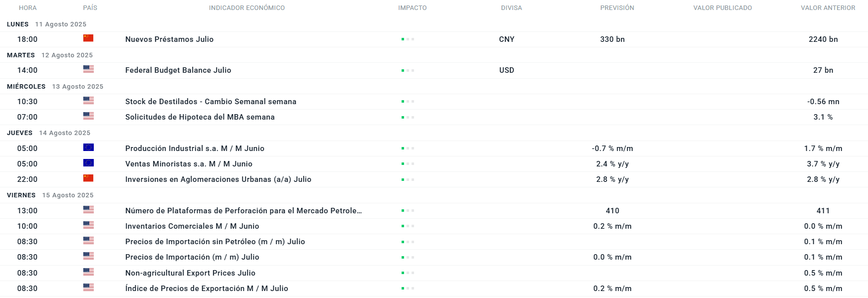The height and width of the screenshot is (298, 868).
Task: Toggle the impact indicator for Nuevos Préstamos Julio
Action: click(407, 38)
